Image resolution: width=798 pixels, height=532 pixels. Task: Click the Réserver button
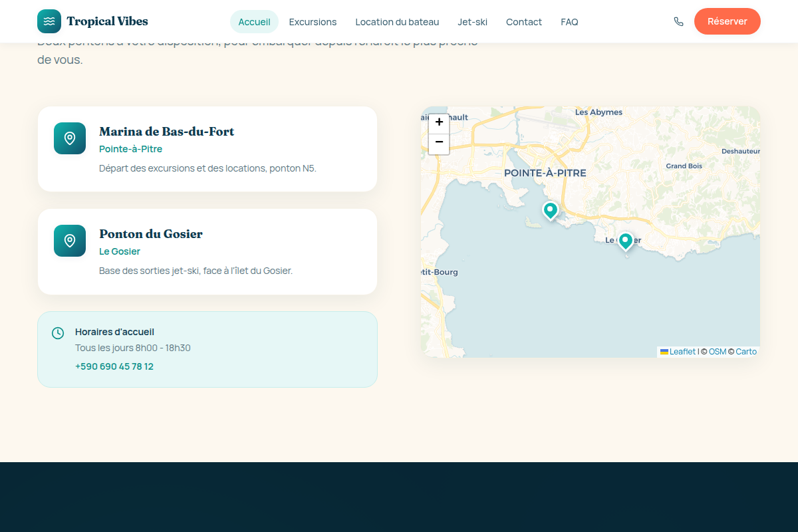[x=728, y=21]
